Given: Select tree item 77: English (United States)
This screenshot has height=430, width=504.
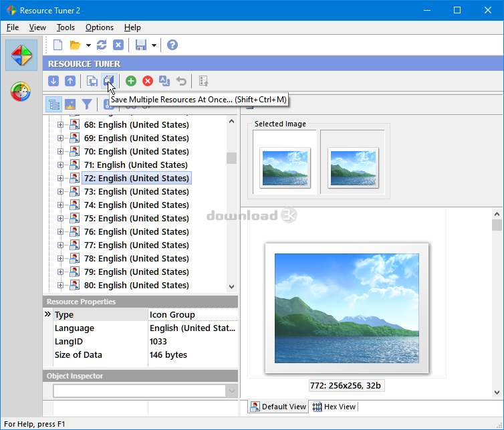Looking at the screenshot, I should 136,245.
